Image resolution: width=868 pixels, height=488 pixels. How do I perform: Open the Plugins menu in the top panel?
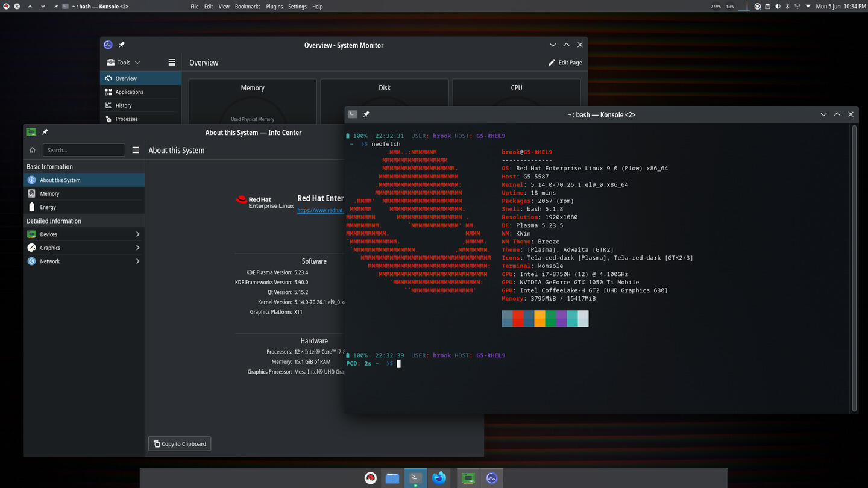point(274,6)
